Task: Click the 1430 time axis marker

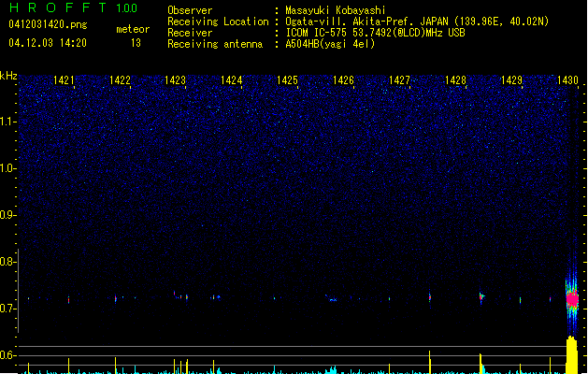Action: 567,80
